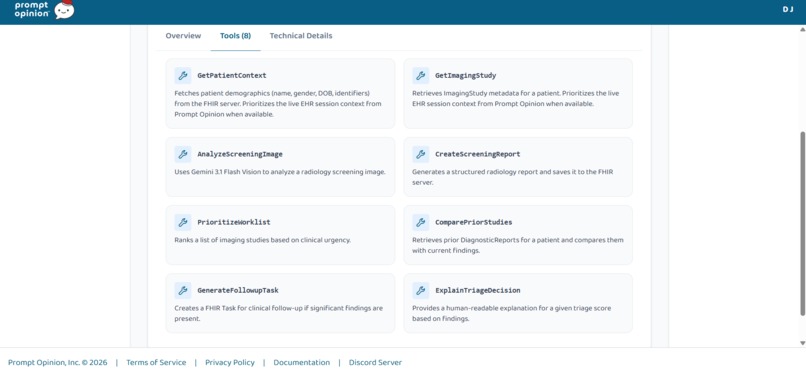Open the Technical Details tab
Screen dimensions: 806x373
[x=301, y=36]
